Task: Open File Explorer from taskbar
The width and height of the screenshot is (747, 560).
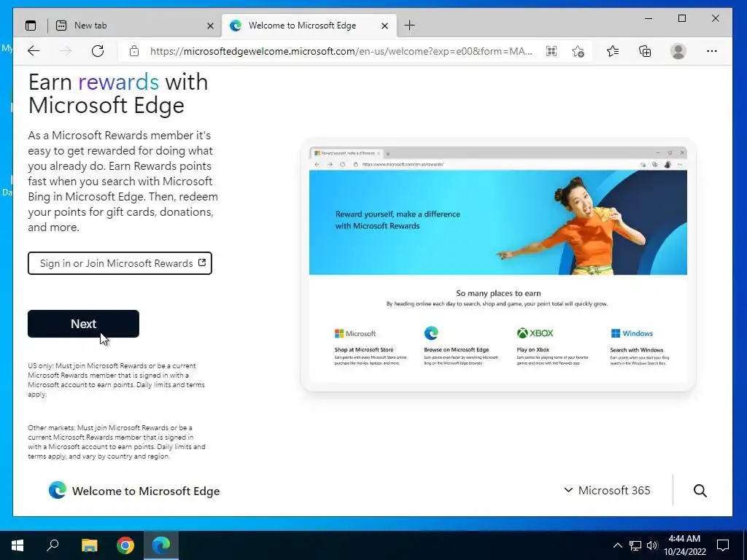Action: point(89,545)
